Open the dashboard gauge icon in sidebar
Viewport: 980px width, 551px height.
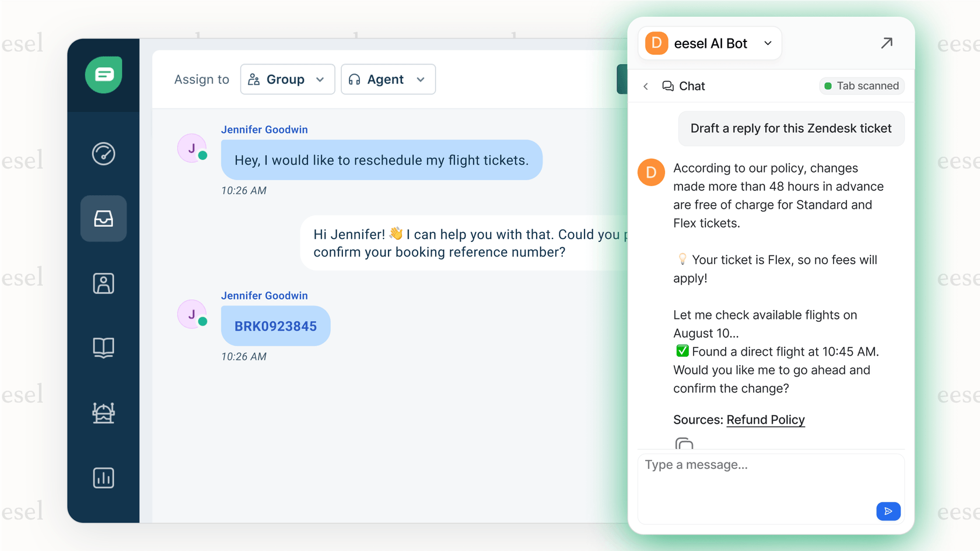click(x=104, y=154)
